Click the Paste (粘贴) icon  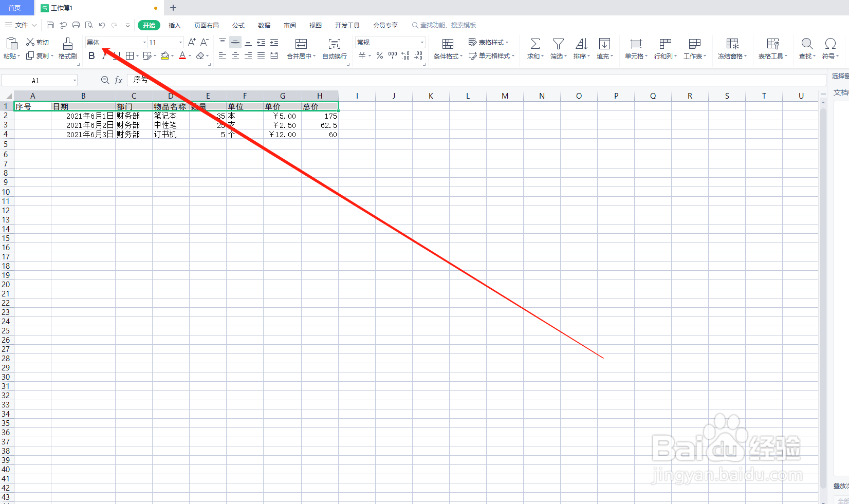12,44
